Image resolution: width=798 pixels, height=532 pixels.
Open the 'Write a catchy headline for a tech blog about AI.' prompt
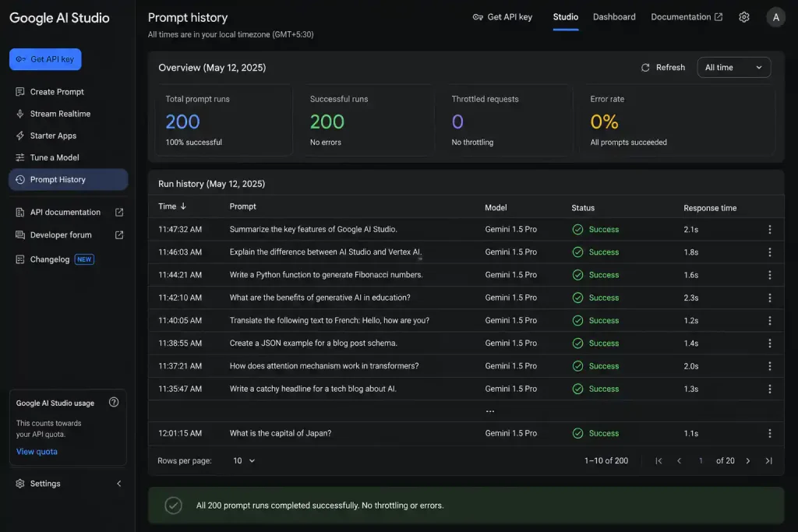312,389
